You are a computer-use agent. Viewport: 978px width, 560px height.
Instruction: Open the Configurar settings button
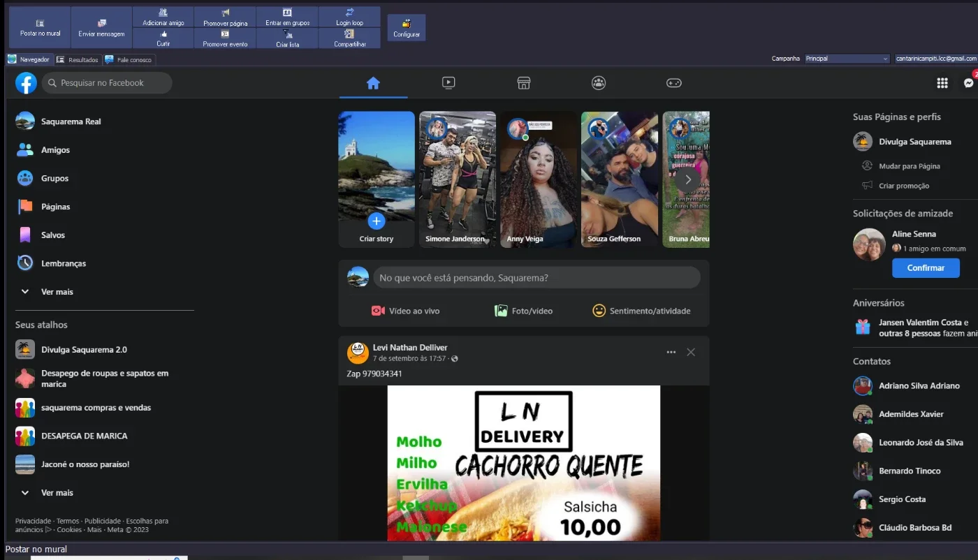pyautogui.click(x=407, y=28)
